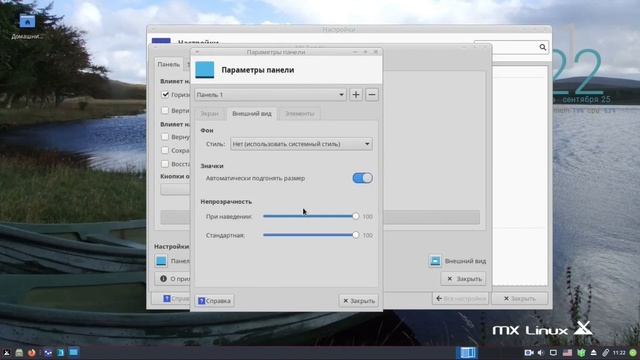The height and width of the screenshot is (360, 640).
Task: Check the 'Верну...' checkbox
Action: (165, 137)
